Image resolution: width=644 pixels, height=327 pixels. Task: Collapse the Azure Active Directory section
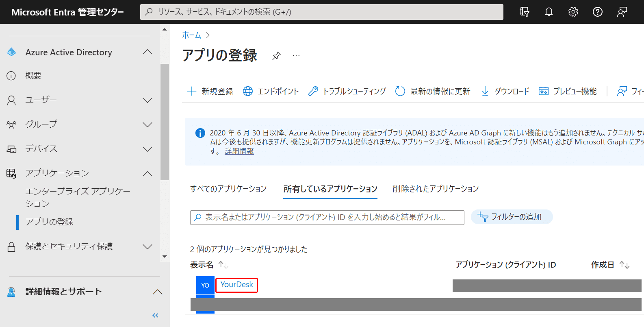tap(148, 52)
